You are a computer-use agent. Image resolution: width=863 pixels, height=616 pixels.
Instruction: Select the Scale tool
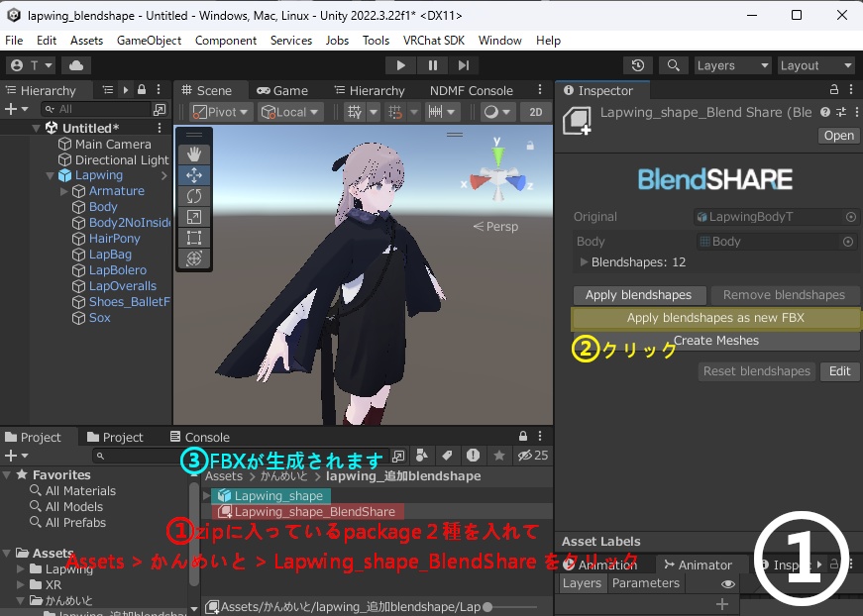194,217
